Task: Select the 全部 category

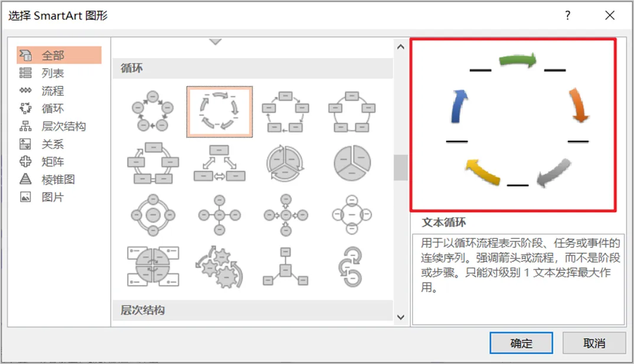Action: 59,55
